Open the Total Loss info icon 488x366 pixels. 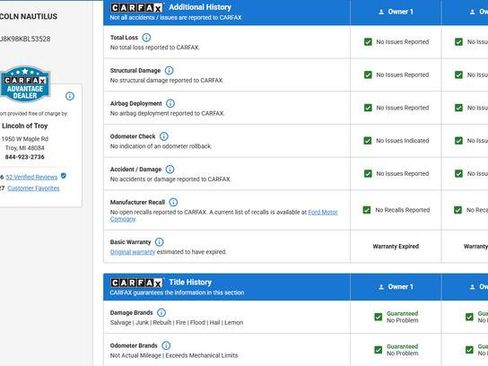[x=146, y=37]
